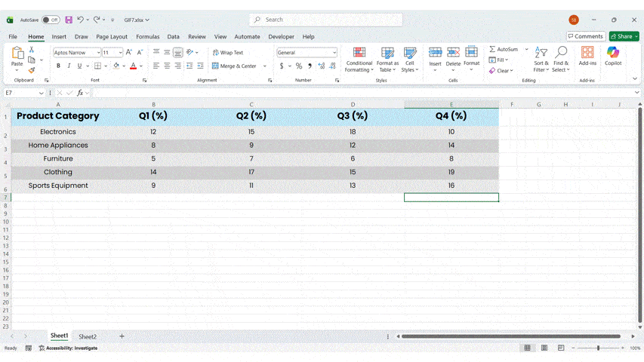Switch to the Data tab
Viewport: 644px width, 362px height.
173,36
